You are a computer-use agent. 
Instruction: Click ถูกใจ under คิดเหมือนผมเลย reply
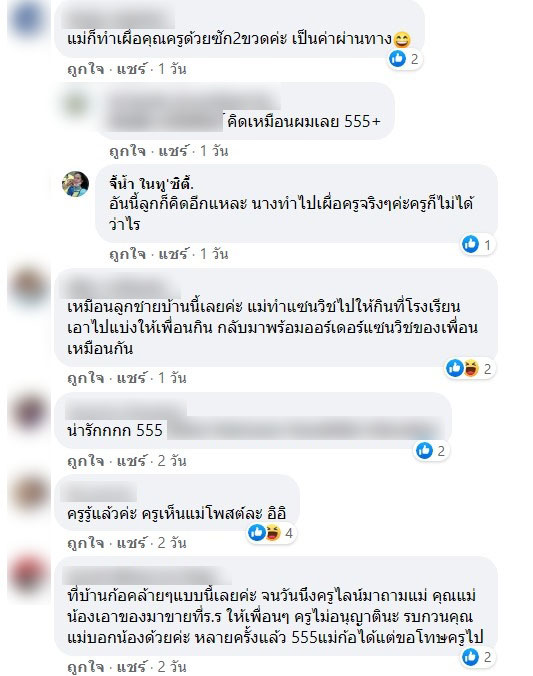(127, 151)
